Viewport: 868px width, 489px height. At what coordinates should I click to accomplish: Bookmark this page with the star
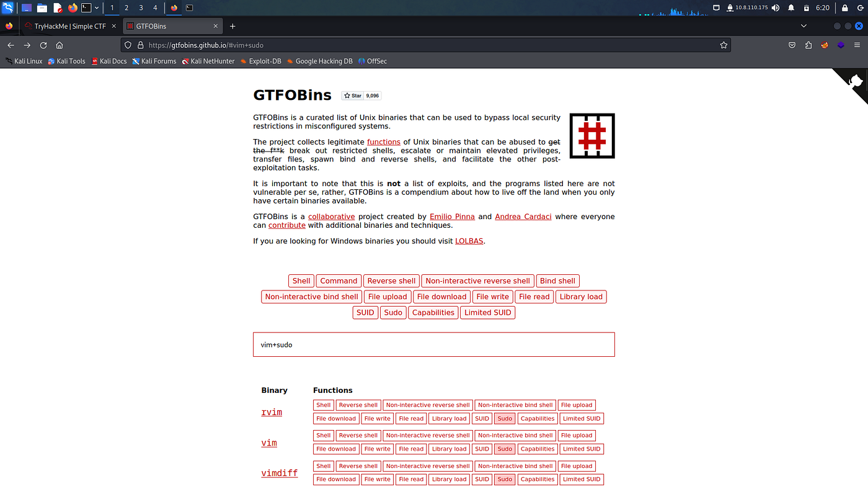[x=724, y=45]
